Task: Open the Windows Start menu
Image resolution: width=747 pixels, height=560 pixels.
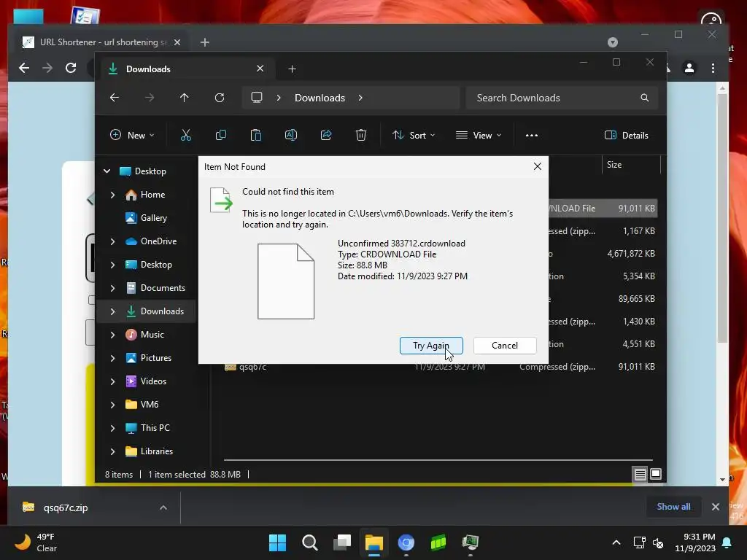Action: click(277, 542)
